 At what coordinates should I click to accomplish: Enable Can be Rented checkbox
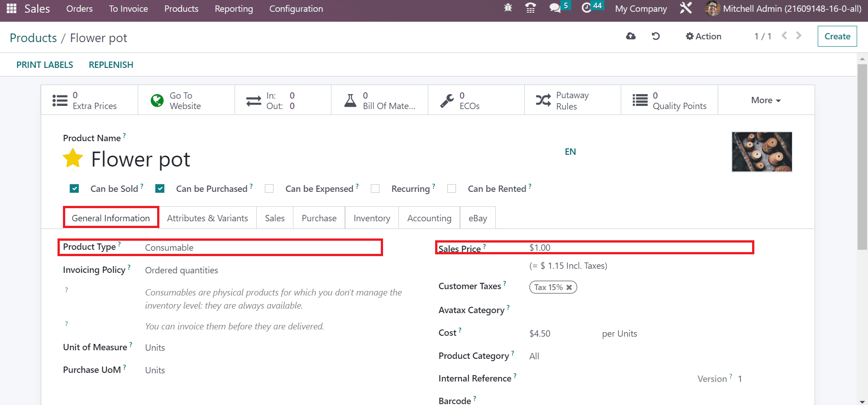tap(451, 189)
